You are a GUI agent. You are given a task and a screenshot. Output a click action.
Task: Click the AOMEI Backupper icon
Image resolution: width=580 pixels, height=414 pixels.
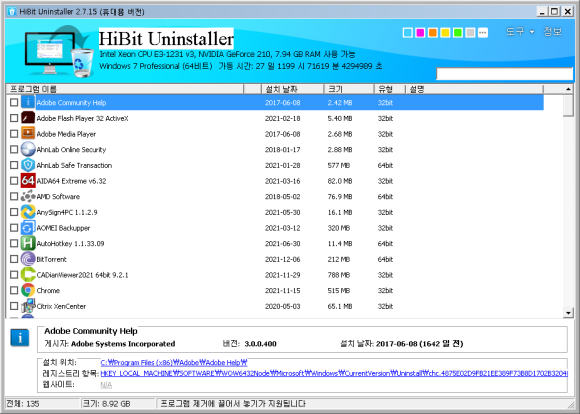28,228
